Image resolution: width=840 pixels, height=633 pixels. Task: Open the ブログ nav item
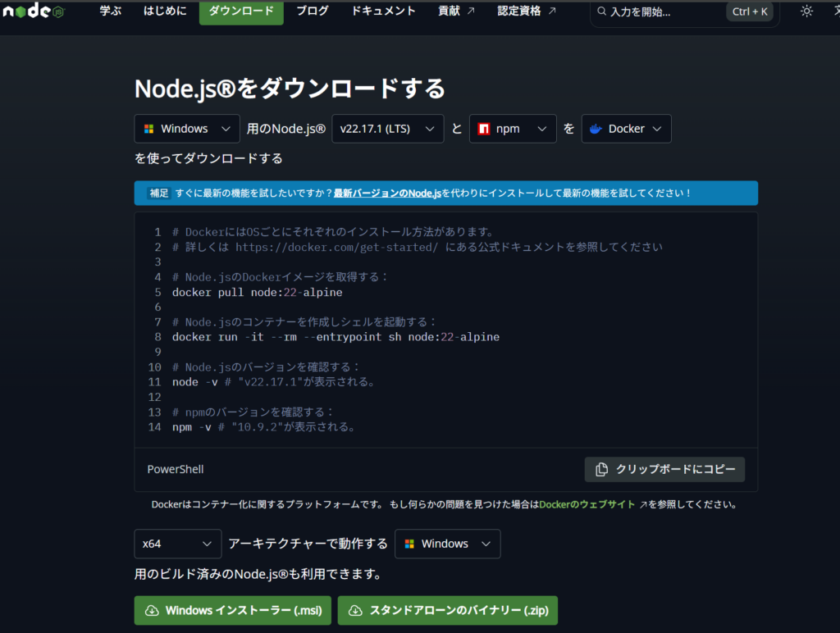point(313,11)
